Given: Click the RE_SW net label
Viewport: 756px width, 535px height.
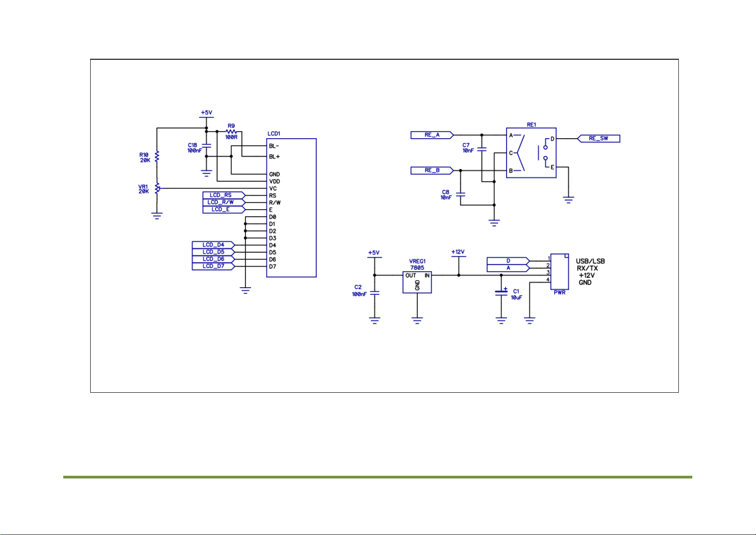Looking at the screenshot, I should [599, 139].
